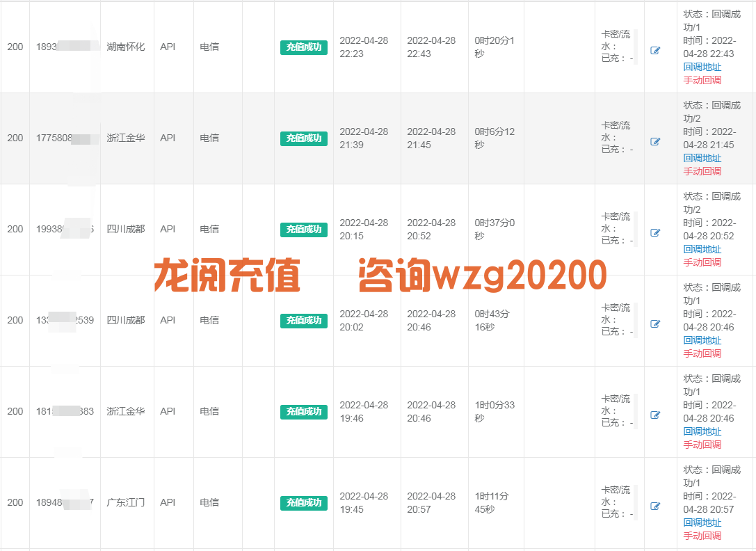The height and width of the screenshot is (551, 756).
Task: Select the 充值成功 badge in the 湖南怀化 row
Action: [x=304, y=47]
